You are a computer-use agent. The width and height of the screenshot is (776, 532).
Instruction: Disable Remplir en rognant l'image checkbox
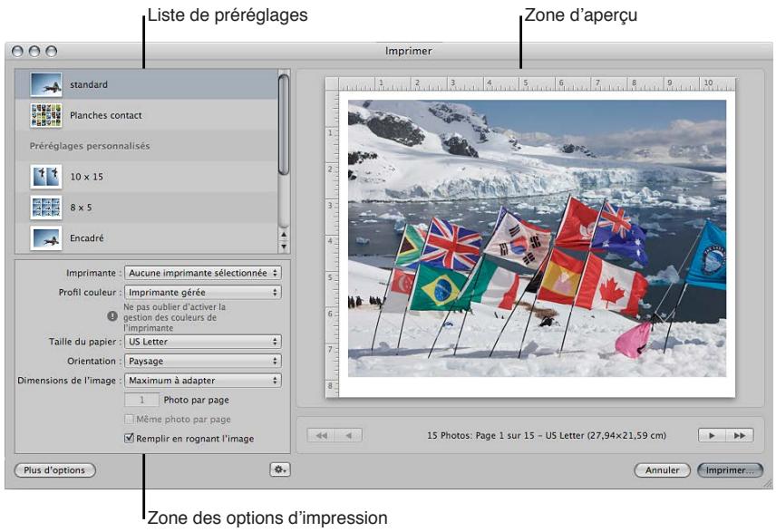tap(129, 438)
